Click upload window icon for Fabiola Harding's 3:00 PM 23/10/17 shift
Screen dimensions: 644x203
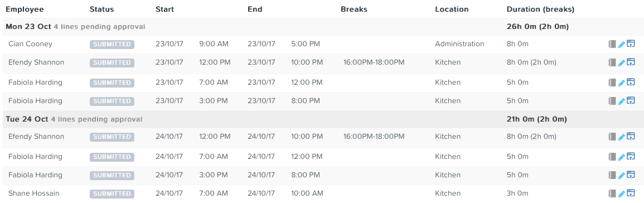click(631, 101)
